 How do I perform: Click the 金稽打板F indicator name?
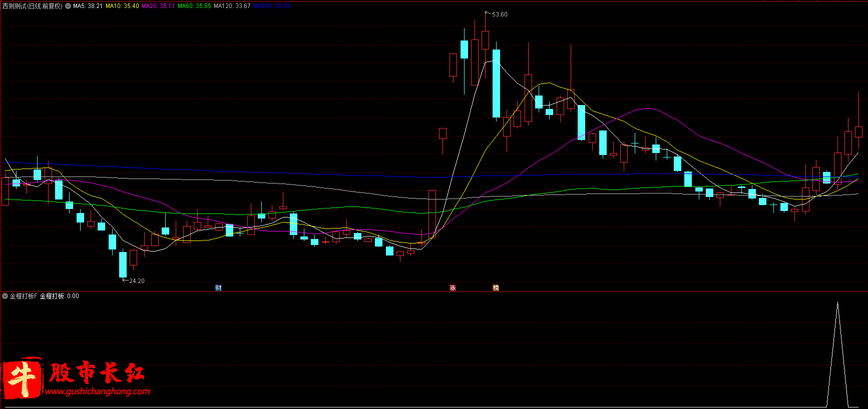pos(24,296)
